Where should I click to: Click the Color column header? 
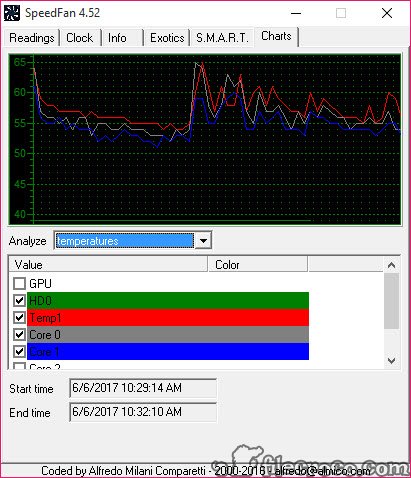(x=258, y=265)
